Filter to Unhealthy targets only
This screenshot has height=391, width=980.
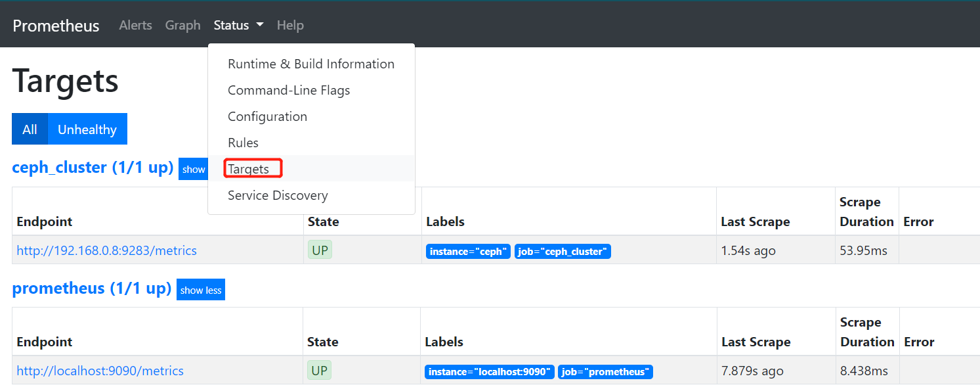pyautogui.click(x=87, y=129)
